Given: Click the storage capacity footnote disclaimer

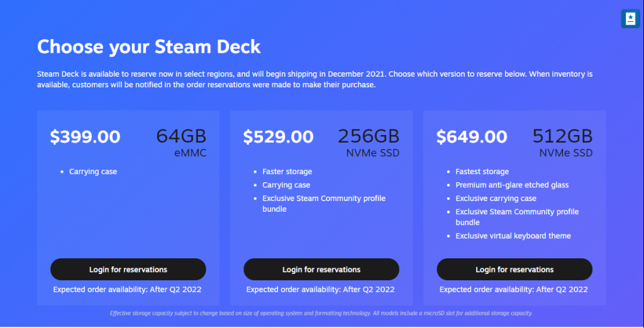Looking at the screenshot, I should point(321,313).
